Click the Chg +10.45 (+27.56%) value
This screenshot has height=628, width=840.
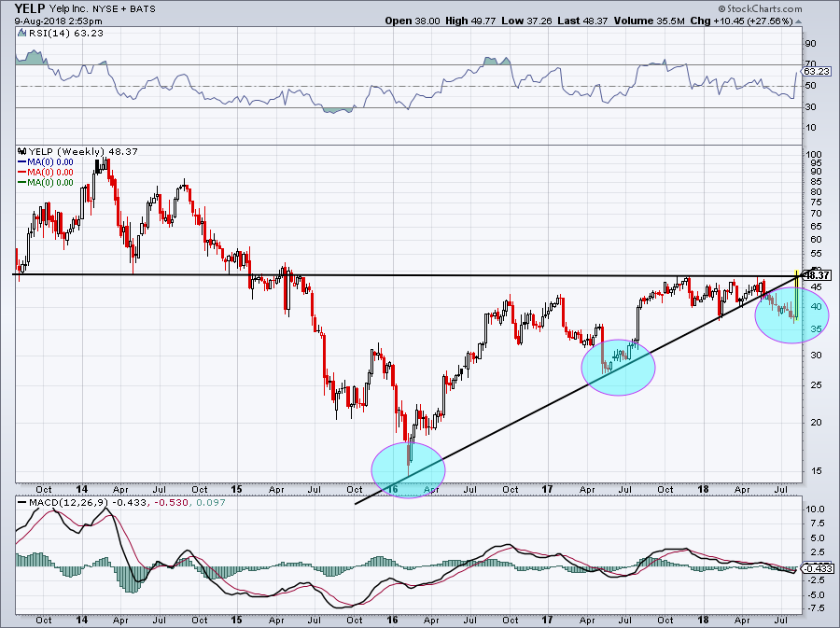[742, 21]
